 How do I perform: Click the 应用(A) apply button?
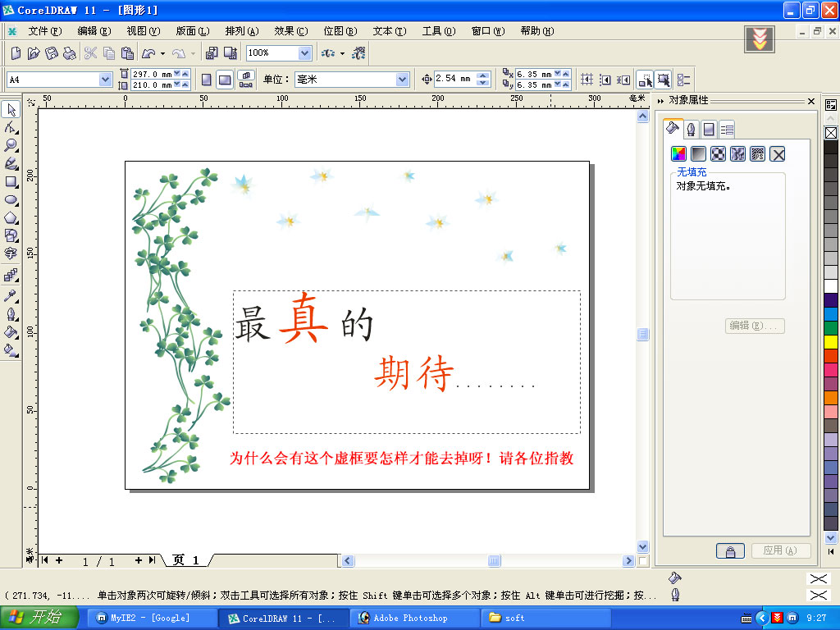(x=780, y=550)
